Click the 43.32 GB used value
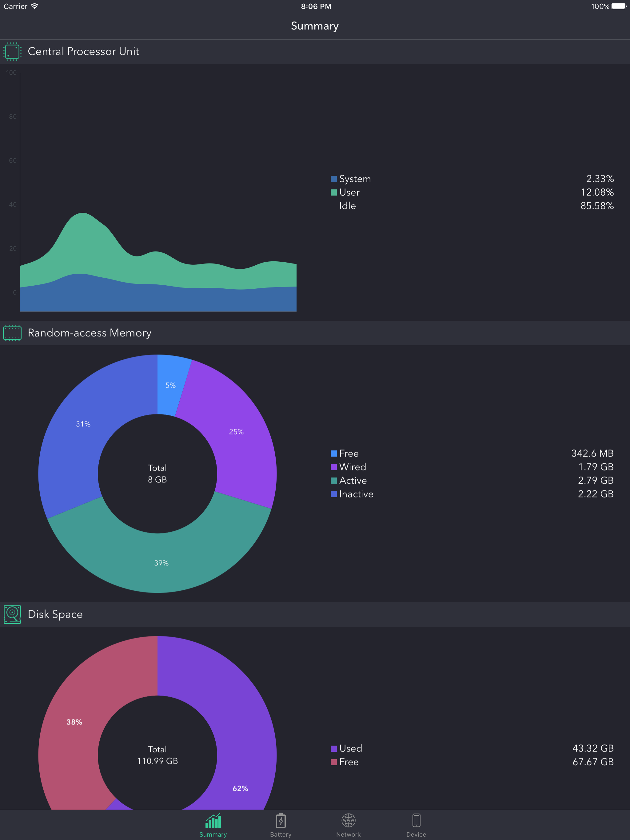Image resolution: width=630 pixels, height=840 pixels. click(x=593, y=748)
